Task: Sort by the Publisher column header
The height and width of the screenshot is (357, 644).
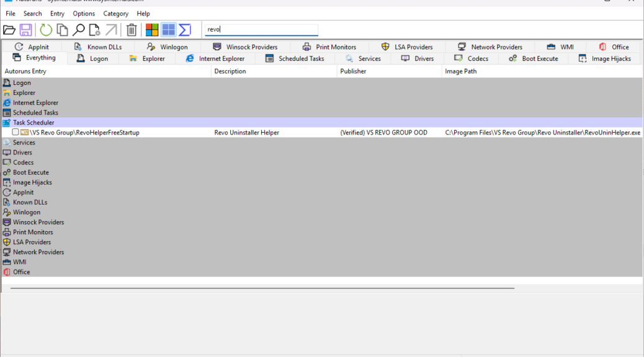Action: click(x=390, y=71)
